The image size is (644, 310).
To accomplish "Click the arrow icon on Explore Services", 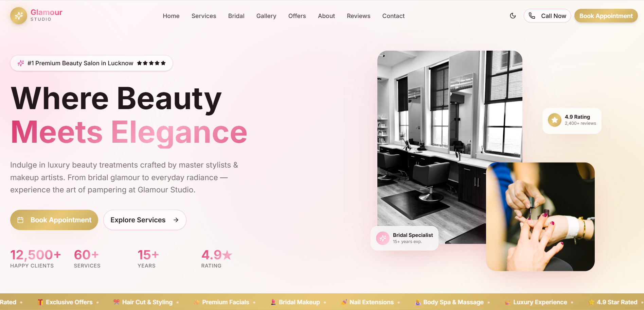I will (176, 220).
